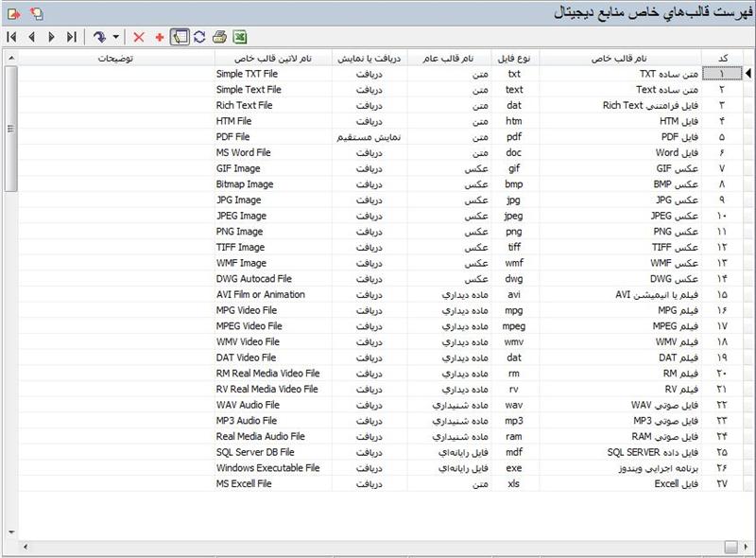Select the 'WMV Video File' cell

tap(273, 341)
